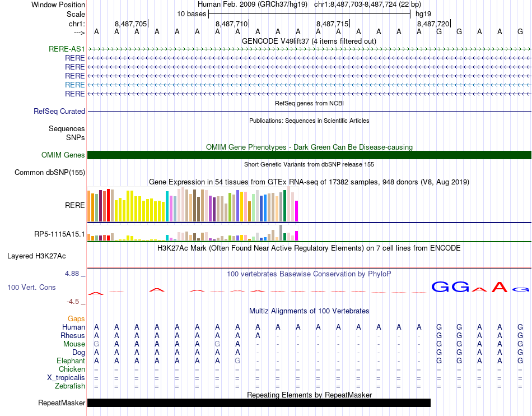Open the Multiz Alignments of 100 Vertebrates title
The height and width of the screenshot is (416, 532).
[309, 311]
